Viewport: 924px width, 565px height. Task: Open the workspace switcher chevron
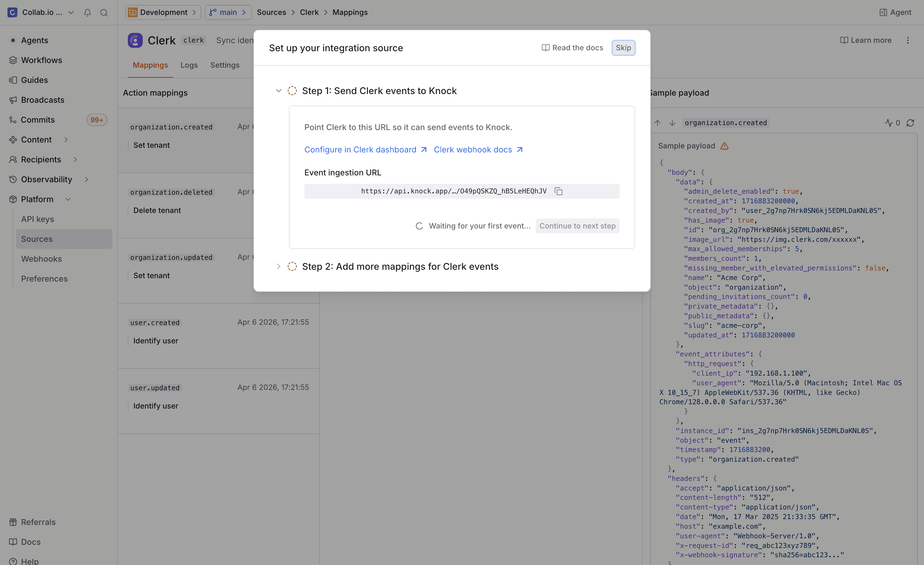[71, 12]
